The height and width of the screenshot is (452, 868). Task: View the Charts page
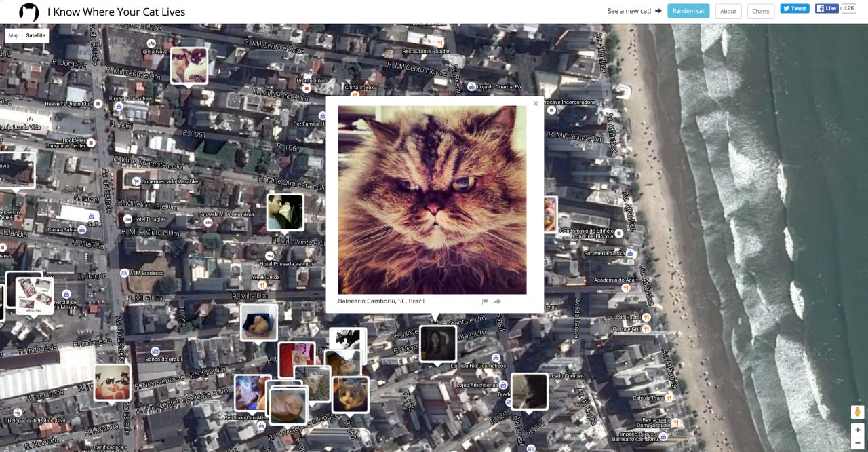point(760,11)
